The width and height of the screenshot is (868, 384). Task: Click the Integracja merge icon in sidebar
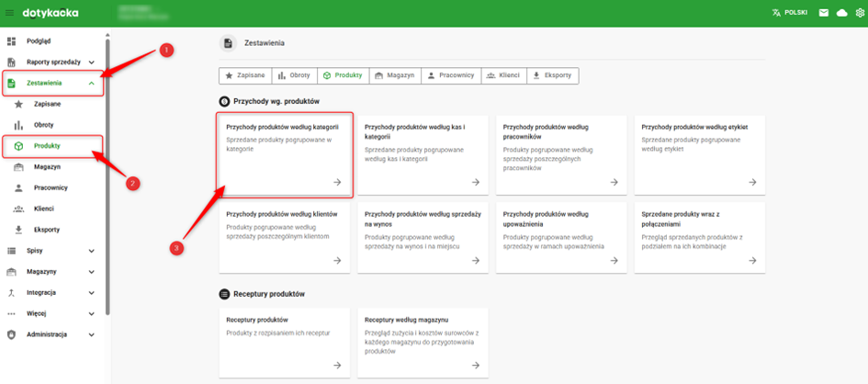pyautogui.click(x=11, y=293)
